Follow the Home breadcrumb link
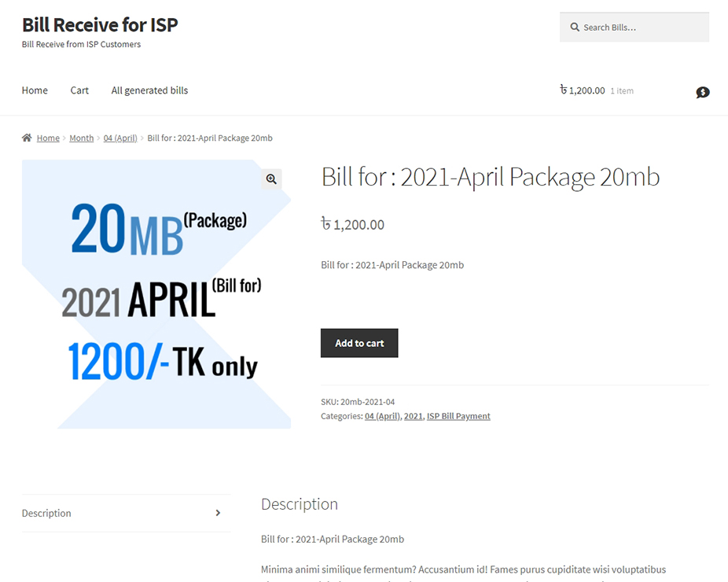The width and height of the screenshot is (728, 582). [x=48, y=138]
